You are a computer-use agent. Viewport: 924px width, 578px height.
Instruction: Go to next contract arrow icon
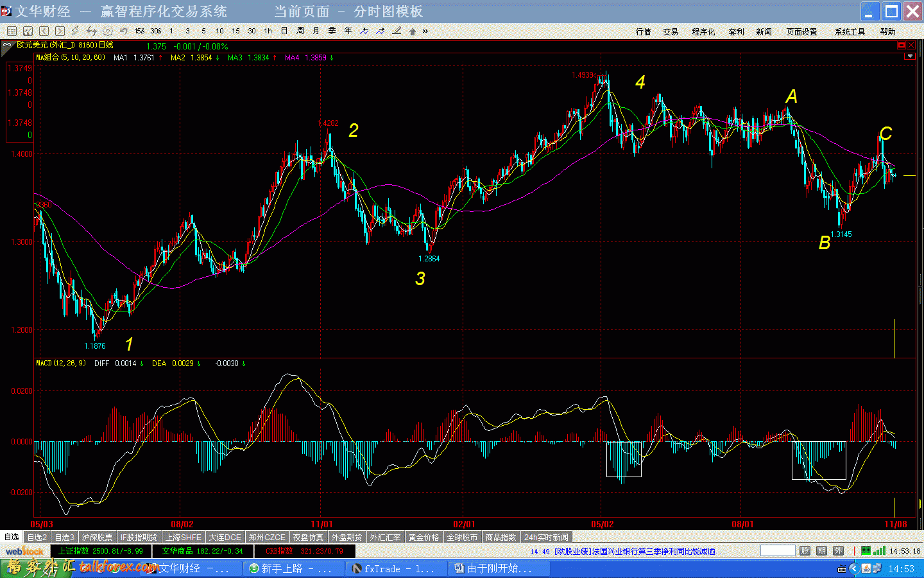pos(60,31)
